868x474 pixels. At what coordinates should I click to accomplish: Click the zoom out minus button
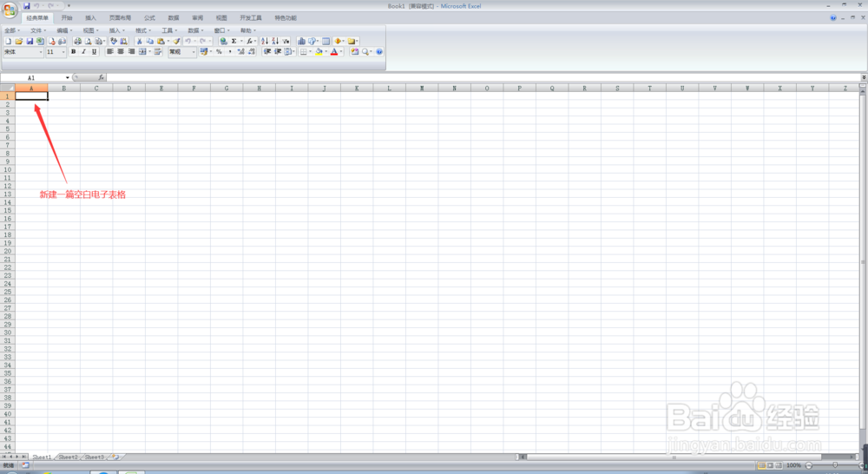click(809, 465)
